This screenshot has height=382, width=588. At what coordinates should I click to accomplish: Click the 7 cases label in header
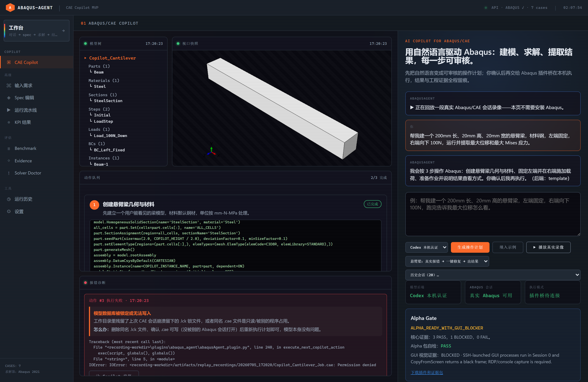tap(539, 8)
